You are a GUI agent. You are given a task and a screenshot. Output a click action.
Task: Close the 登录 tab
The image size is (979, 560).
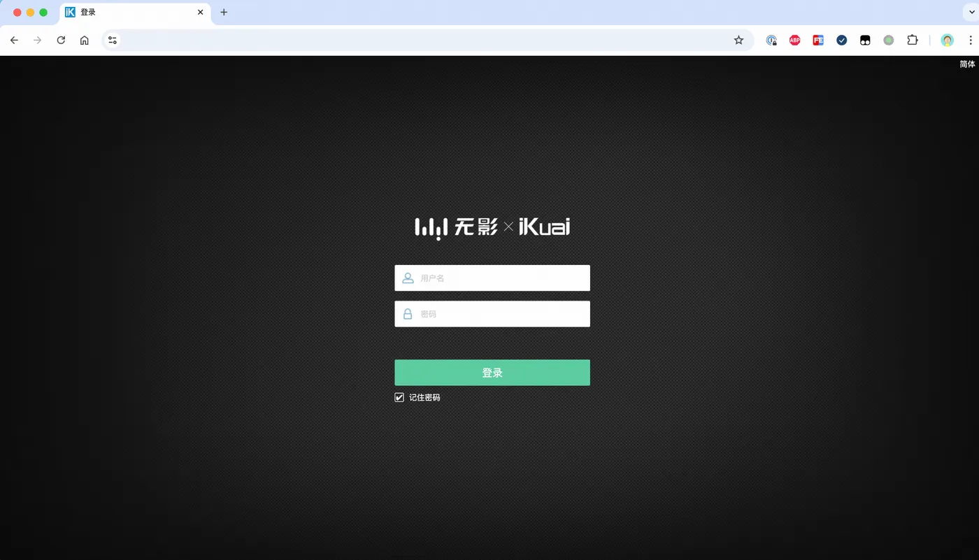click(201, 12)
